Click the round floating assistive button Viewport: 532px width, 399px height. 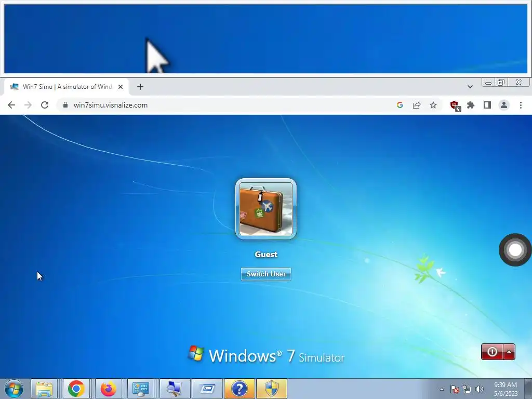[x=515, y=250]
